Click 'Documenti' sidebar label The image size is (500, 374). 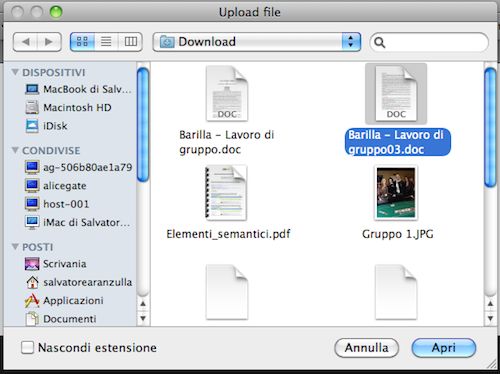click(x=70, y=319)
